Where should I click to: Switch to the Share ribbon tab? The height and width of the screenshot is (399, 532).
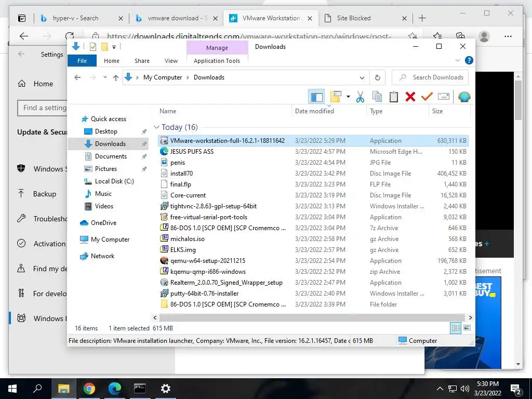142,61
